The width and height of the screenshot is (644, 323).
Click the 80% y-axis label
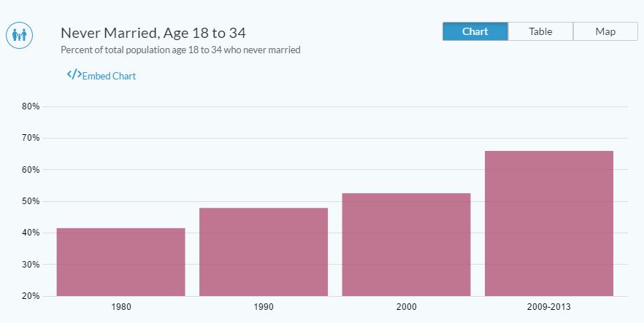coord(31,106)
